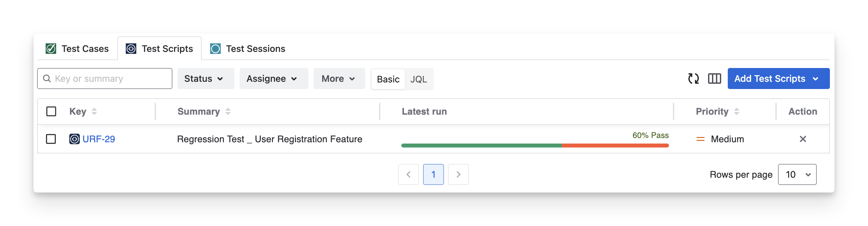Open the Rows per page dropdown
The height and width of the screenshot is (226, 868).
point(797,174)
